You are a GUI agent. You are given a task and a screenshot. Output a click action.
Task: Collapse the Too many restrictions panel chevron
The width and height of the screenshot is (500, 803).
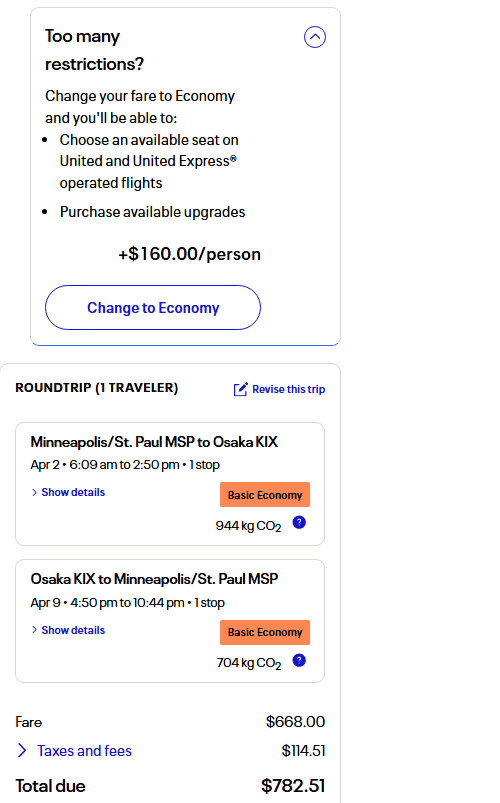point(315,37)
